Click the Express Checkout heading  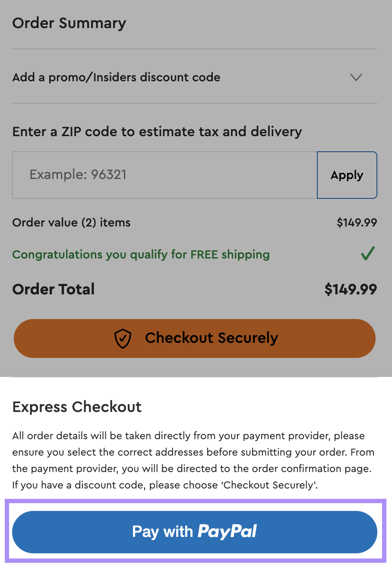(77, 407)
